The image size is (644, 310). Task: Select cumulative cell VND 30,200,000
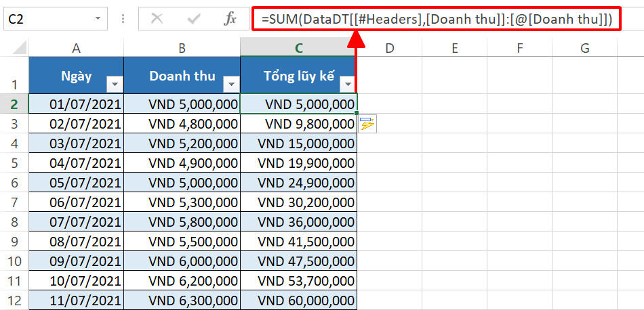(x=298, y=202)
